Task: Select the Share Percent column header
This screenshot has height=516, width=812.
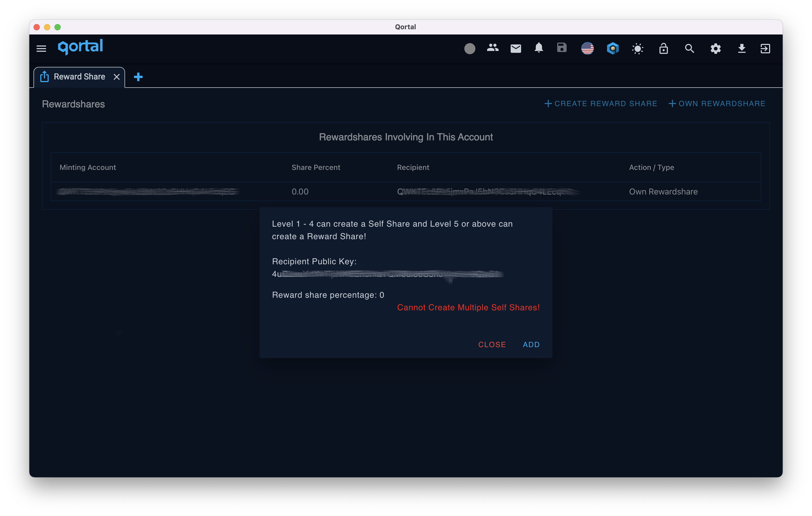Action: point(316,167)
